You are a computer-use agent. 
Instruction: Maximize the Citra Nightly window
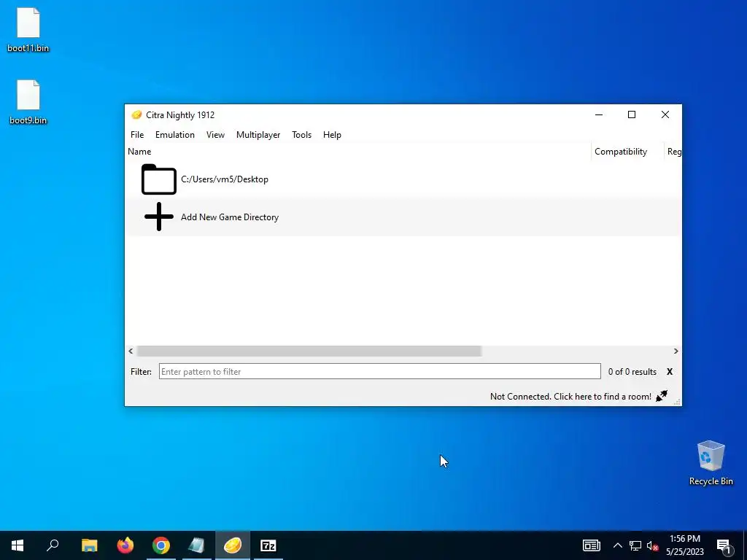pos(632,114)
